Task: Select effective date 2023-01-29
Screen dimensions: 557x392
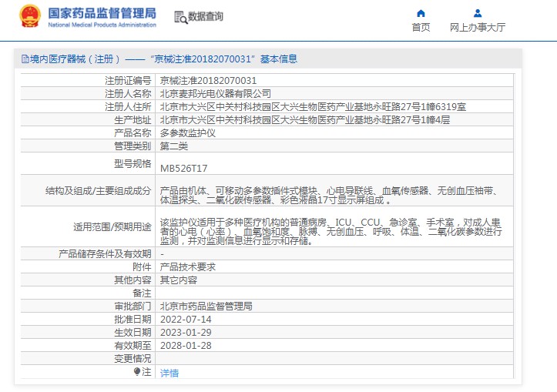Action: 186,333
